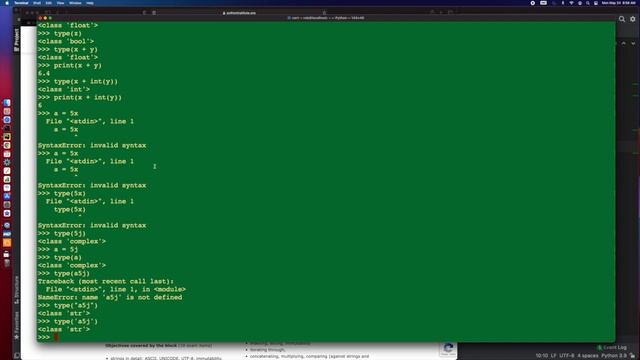Open the Project tool window tab
The image size is (640, 360).
[x=16, y=40]
